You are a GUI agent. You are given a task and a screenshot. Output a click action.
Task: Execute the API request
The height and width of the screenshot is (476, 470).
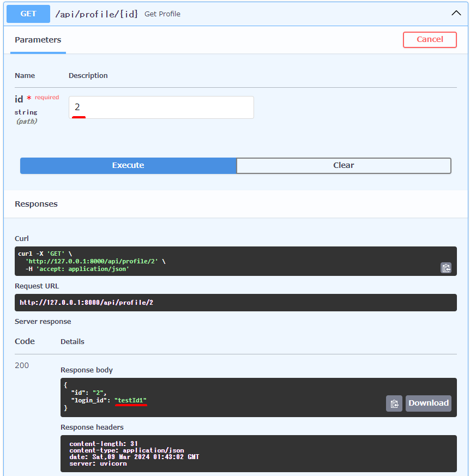click(x=128, y=165)
